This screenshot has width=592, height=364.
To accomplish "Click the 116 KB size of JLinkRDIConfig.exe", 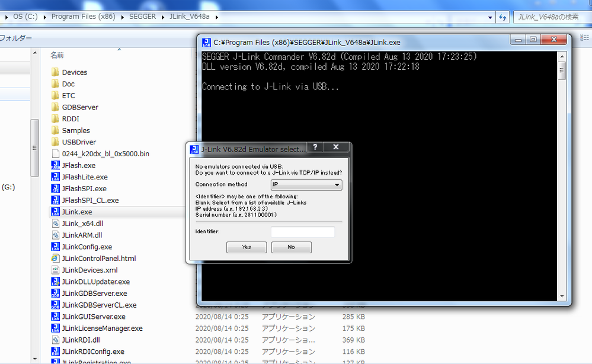I will point(353,352).
